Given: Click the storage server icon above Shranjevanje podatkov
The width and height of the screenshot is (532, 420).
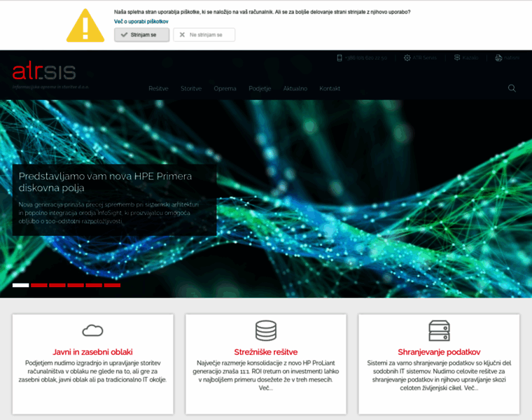Looking at the screenshot, I should point(440,330).
